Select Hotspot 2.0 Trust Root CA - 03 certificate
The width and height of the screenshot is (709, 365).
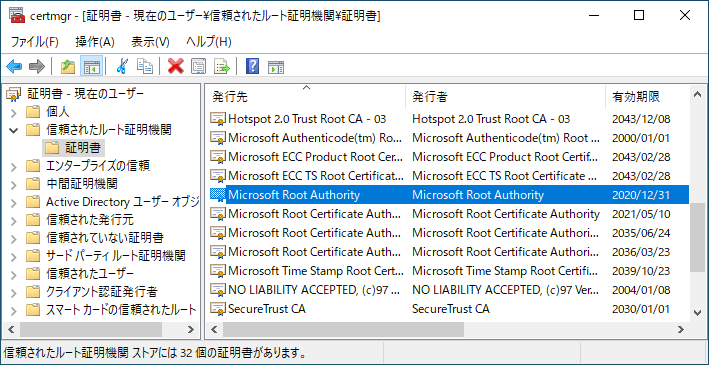pyautogui.click(x=449, y=119)
